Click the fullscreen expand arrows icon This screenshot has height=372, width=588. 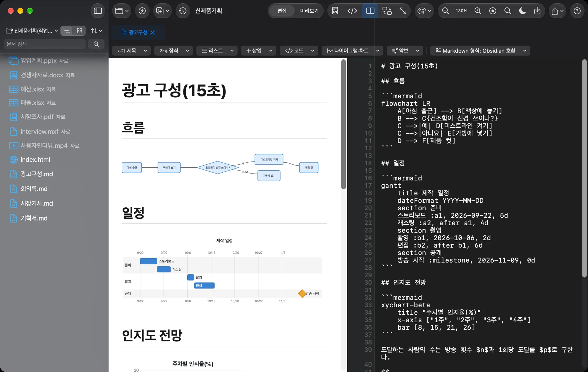[403, 11]
